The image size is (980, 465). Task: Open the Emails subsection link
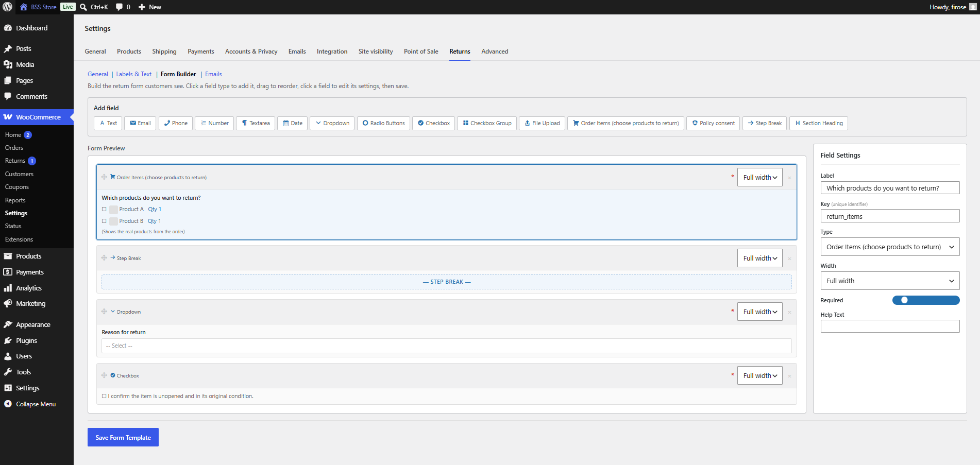tap(213, 74)
